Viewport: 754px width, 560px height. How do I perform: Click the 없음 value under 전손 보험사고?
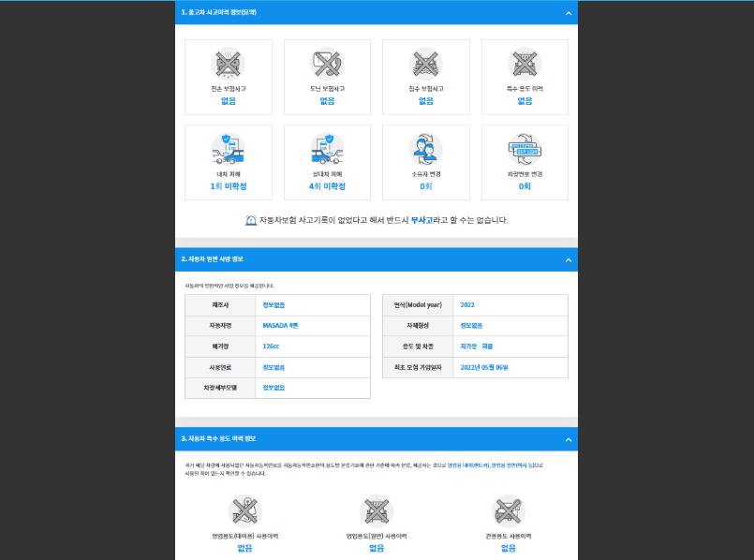click(229, 101)
